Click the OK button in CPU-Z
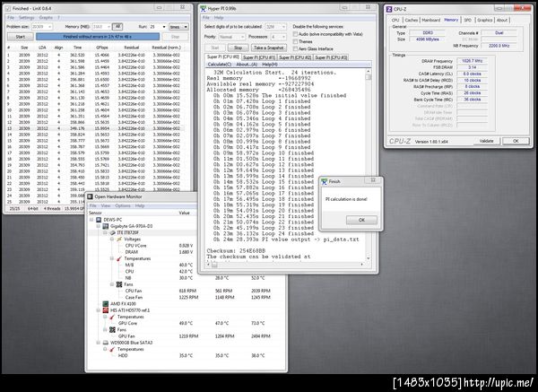 pos(516,141)
